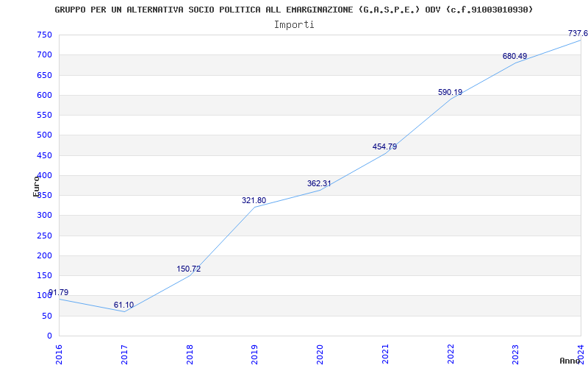Click the y-axis tick 250
The width and height of the screenshot is (588, 368).
coord(44,236)
